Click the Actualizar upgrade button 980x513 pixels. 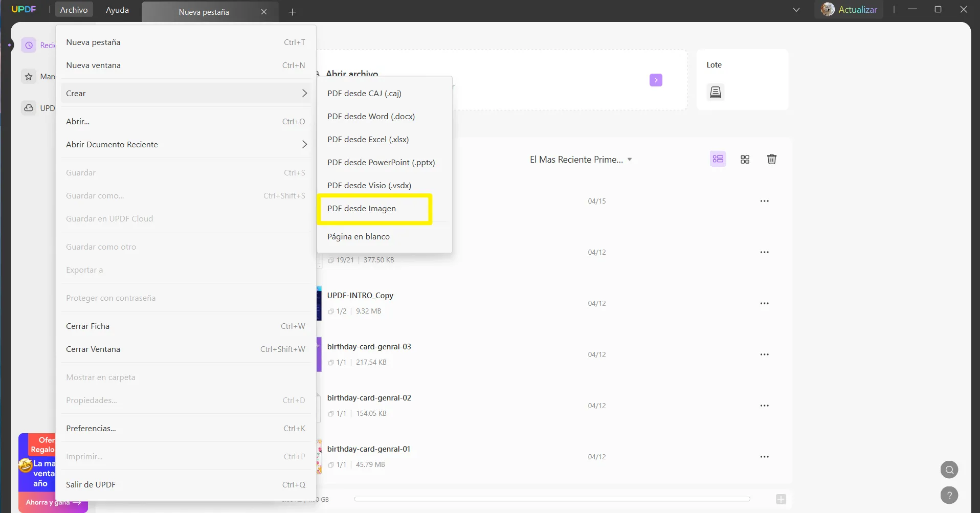(857, 10)
